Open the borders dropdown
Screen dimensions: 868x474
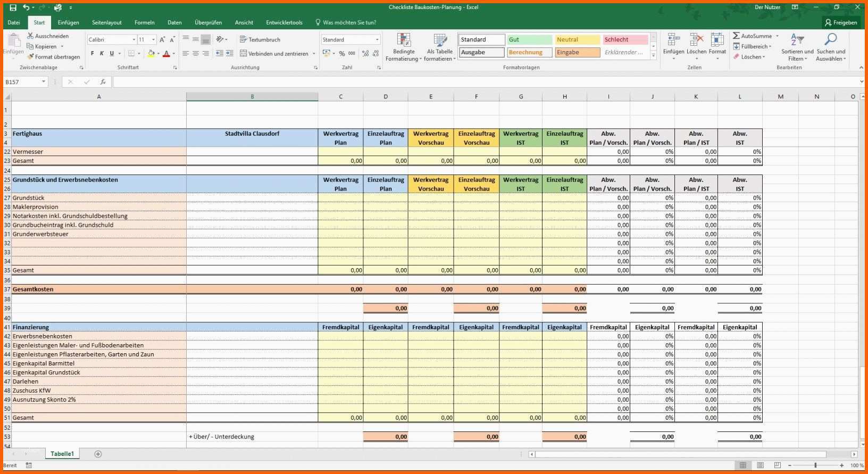tap(139, 53)
